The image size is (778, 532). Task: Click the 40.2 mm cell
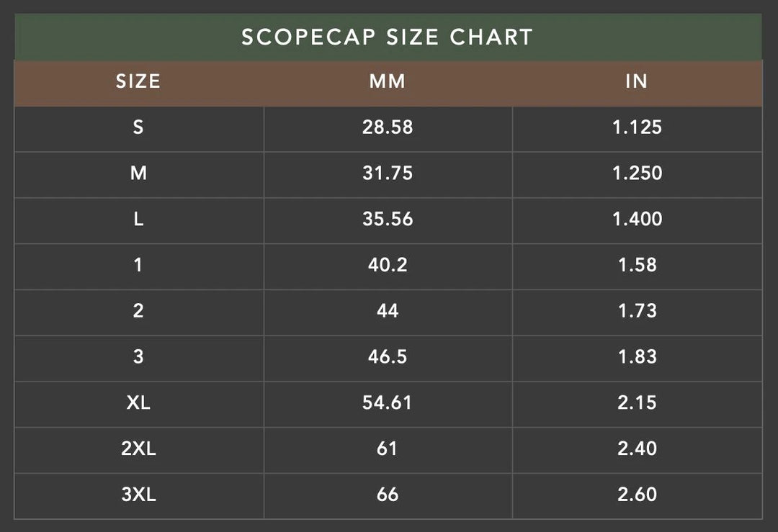click(x=388, y=265)
